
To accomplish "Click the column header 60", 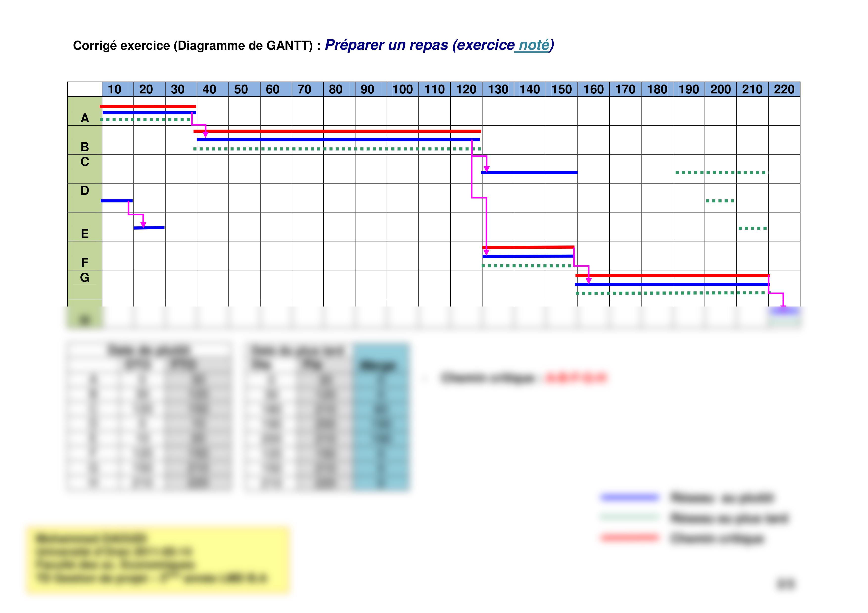I will click(276, 89).
